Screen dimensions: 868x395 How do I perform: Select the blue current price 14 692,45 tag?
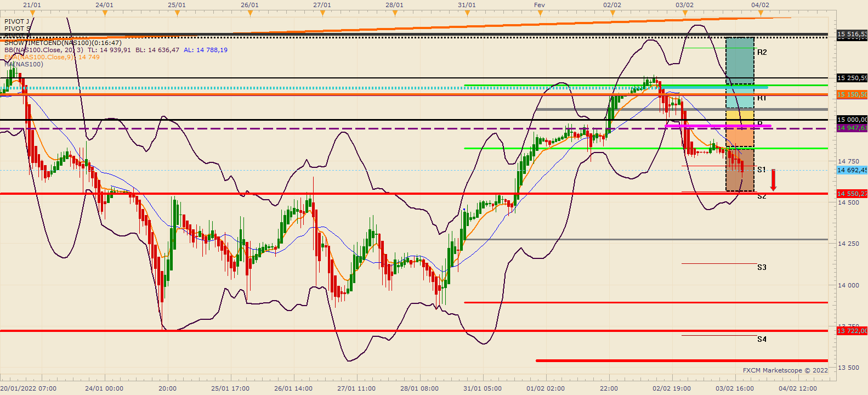[x=852, y=170]
